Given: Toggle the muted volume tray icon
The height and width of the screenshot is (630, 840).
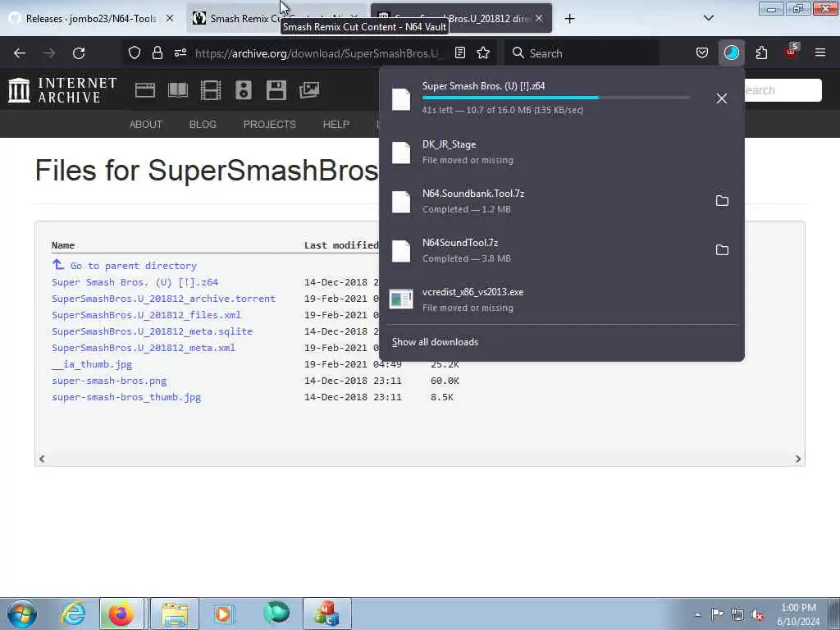Looking at the screenshot, I should (x=757, y=614).
